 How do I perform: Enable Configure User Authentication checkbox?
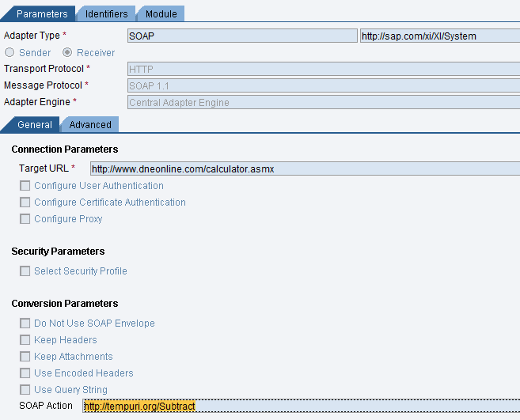25,186
